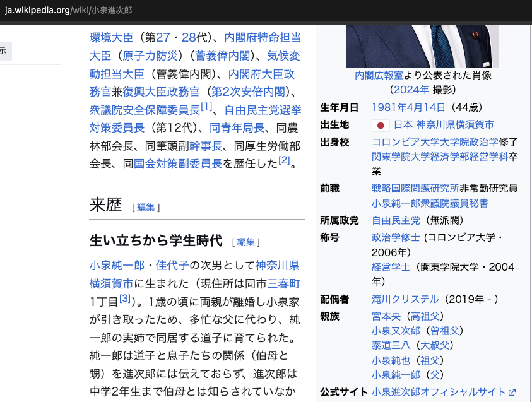
Task: Click the partially visible sidebar button at left edge
Action: coord(6,51)
